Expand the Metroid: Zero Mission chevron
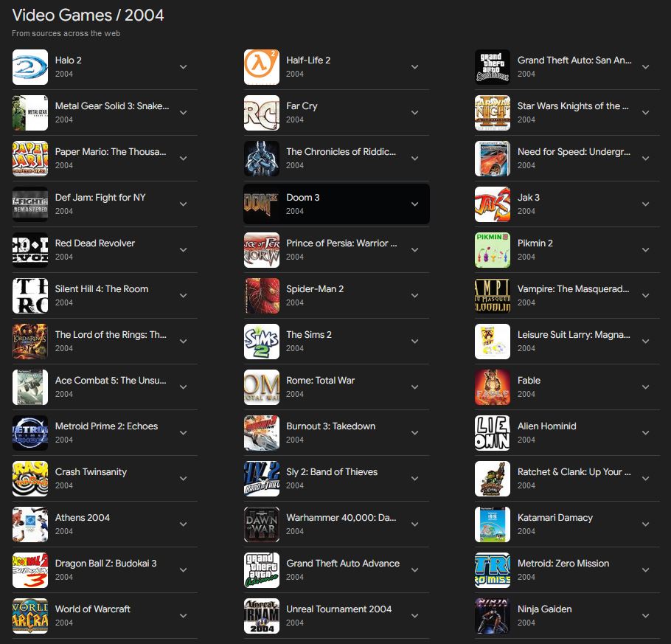Viewport: 671px width, 644px height. pyautogui.click(x=646, y=571)
